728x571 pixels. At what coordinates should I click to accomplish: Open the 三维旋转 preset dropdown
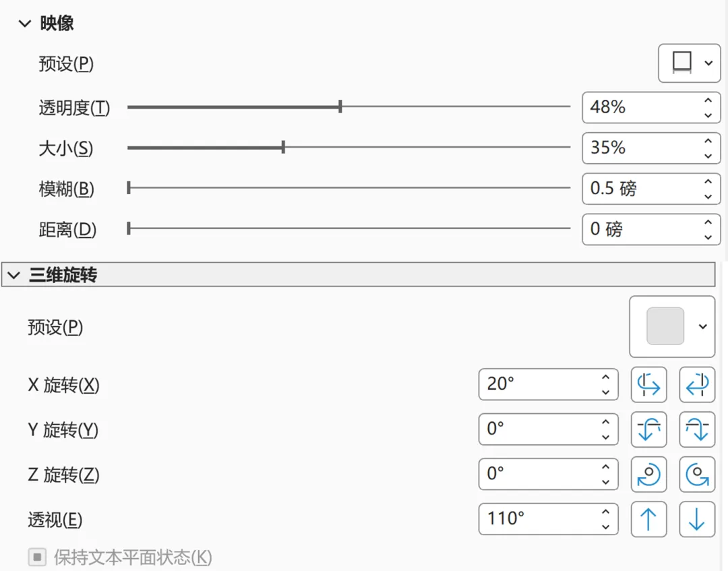pyautogui.click(x=671, y=327)
